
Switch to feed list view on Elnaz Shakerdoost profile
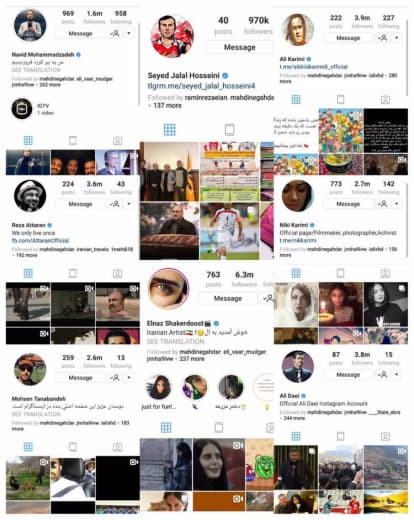coord(219,427)
